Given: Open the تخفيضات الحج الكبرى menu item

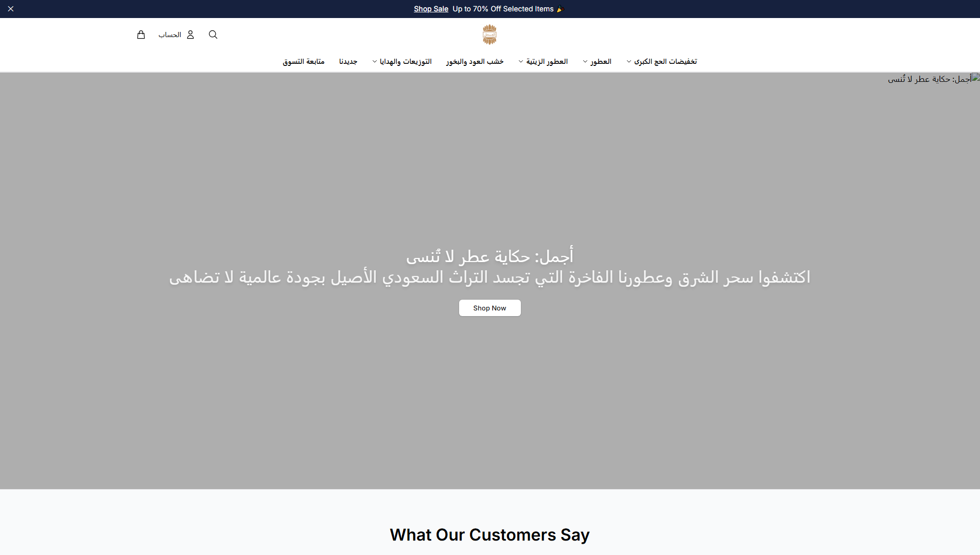Looking at the screenshot, I should (666, 61).
